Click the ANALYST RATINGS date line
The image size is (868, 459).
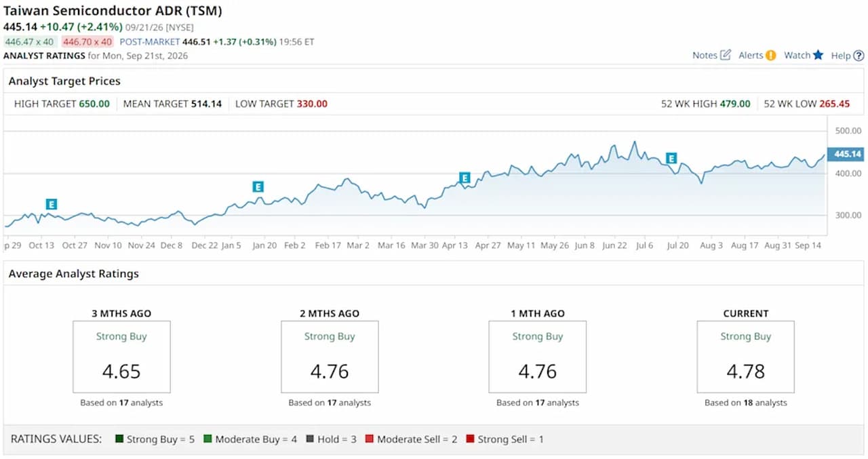(96, 56)
